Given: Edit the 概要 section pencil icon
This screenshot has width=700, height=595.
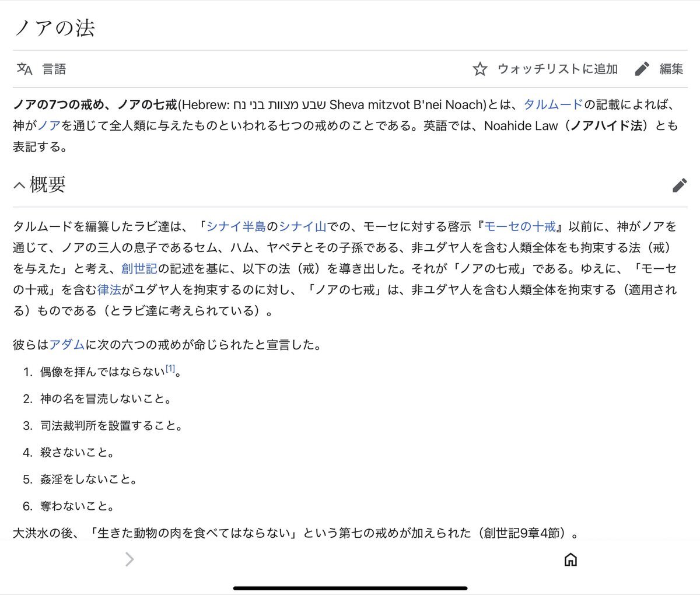Looking at the screenshot, I should click(x=680, y=185).
